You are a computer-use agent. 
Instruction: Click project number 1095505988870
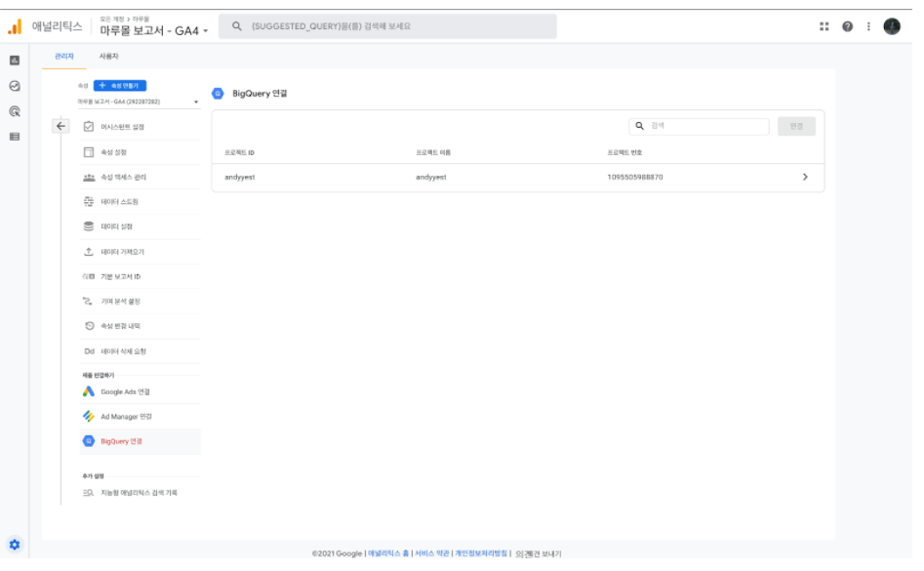tap(635, 177)
